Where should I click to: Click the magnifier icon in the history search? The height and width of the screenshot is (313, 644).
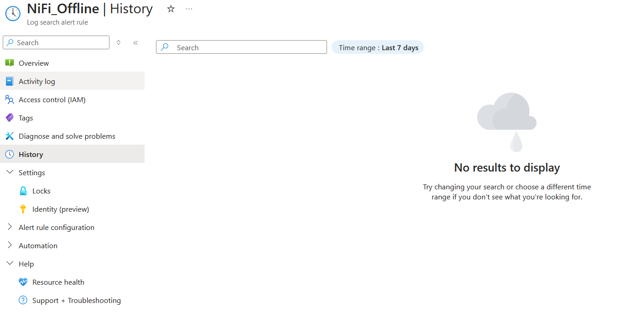coord(165,47)
